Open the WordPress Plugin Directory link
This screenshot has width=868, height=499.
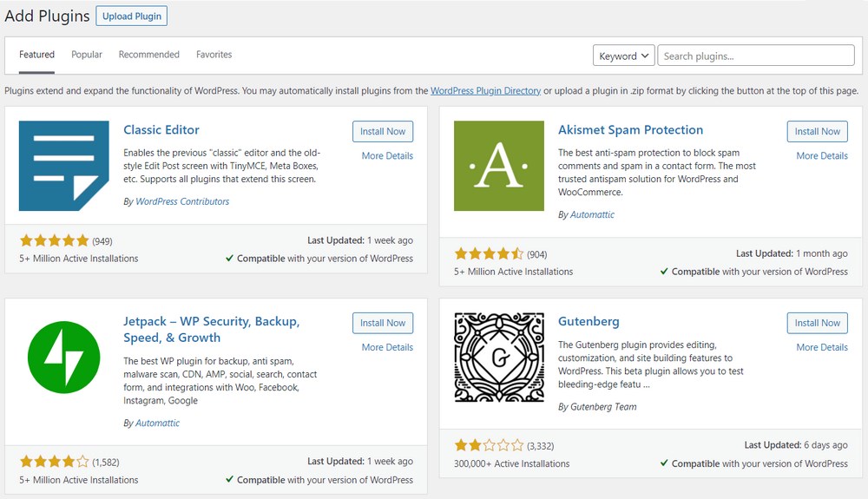485,91
